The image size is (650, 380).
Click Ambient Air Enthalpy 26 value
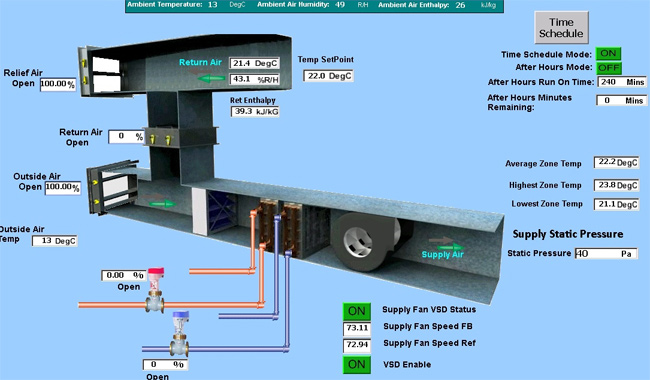460,5
